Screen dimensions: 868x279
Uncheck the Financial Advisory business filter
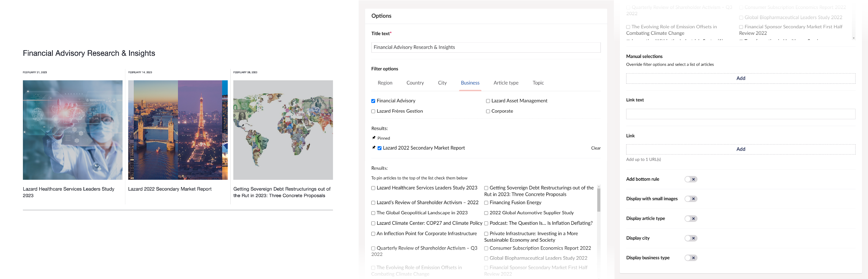click(373, 101)
